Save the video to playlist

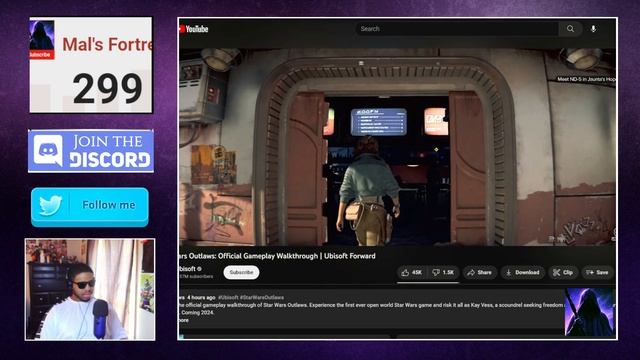pos(598,273)
